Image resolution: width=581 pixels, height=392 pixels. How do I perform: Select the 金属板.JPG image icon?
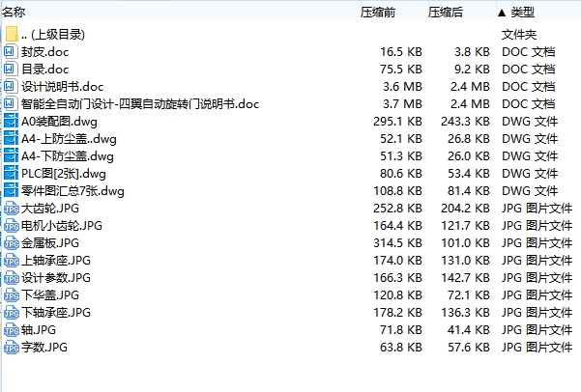coord(12,243)
